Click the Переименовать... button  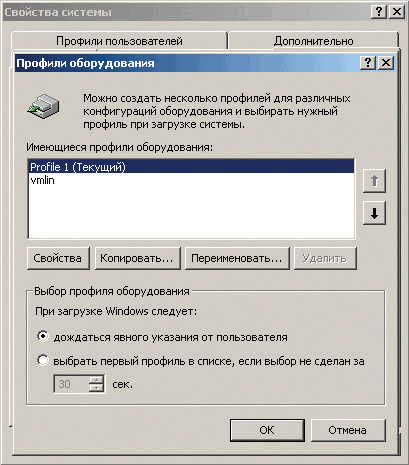[x=237, y=258]
